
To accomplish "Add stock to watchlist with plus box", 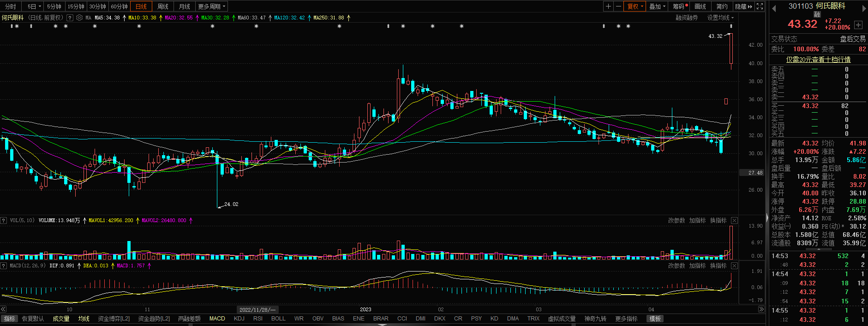I will pos(858,25).
